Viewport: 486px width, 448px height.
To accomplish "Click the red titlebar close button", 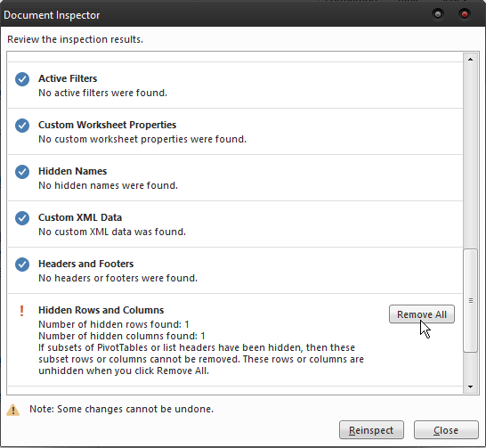I will coord(465,14).
